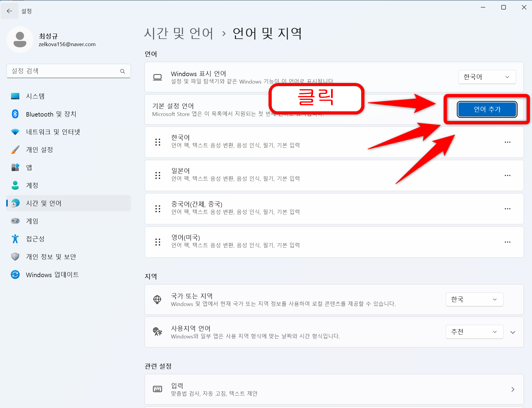Open 시스템 settings icon
This screenshot has height=408, width=532.
coord(15,96)
